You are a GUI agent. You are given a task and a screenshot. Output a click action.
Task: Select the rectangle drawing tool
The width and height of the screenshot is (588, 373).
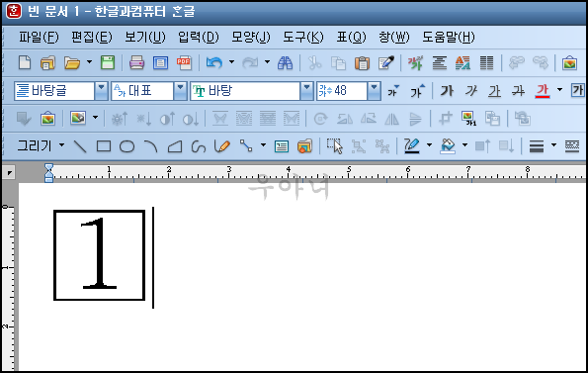tap(104, 146)
